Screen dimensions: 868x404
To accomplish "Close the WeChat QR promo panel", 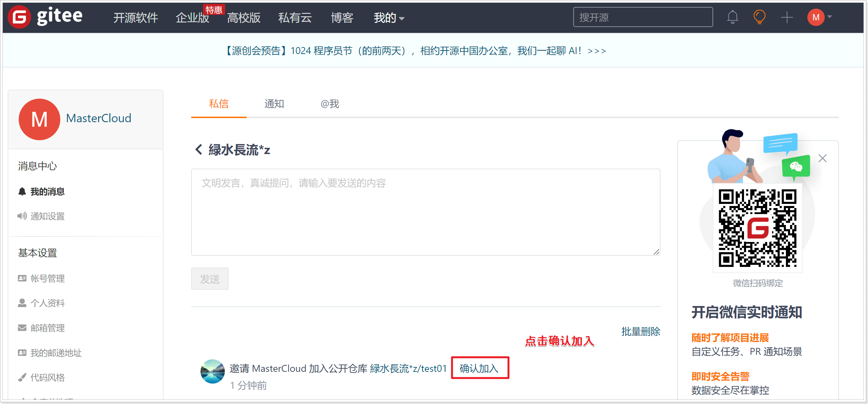I will pyautogui.click(x=822, y=158).
